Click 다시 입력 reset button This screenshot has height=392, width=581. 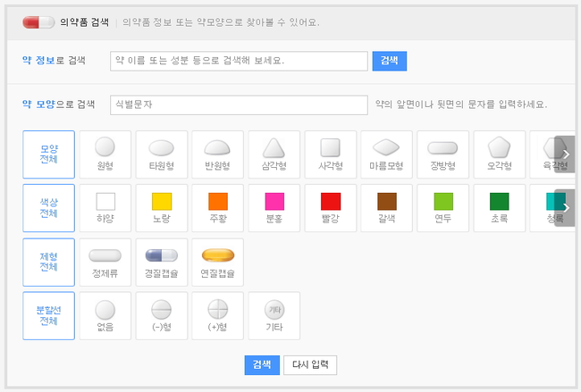pos(310,365)
